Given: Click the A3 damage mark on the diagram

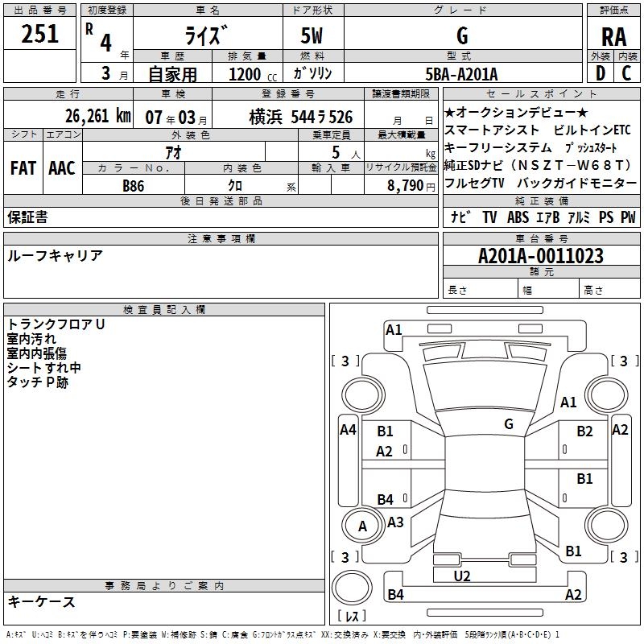Looking at the screenshot, I should tap(395, 522).
